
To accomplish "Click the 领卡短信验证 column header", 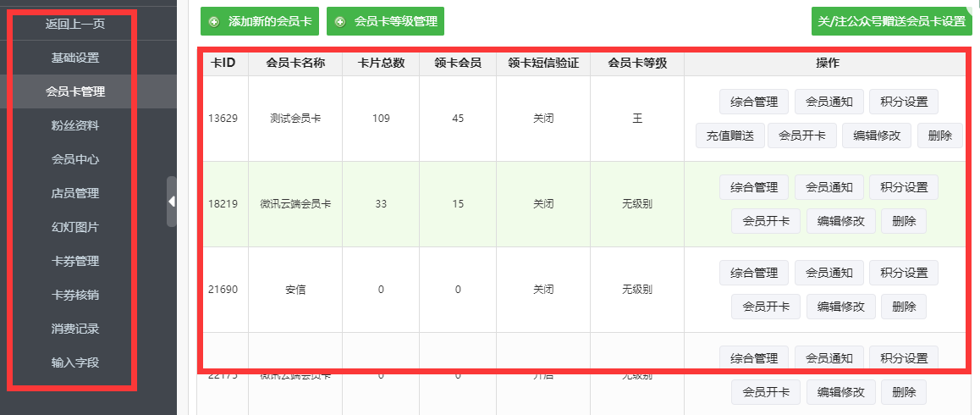I will 542,63.
